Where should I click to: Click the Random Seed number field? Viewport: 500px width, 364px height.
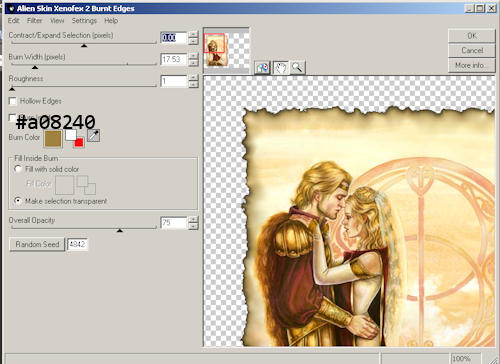pyautogui.click(x=77, y=244)
